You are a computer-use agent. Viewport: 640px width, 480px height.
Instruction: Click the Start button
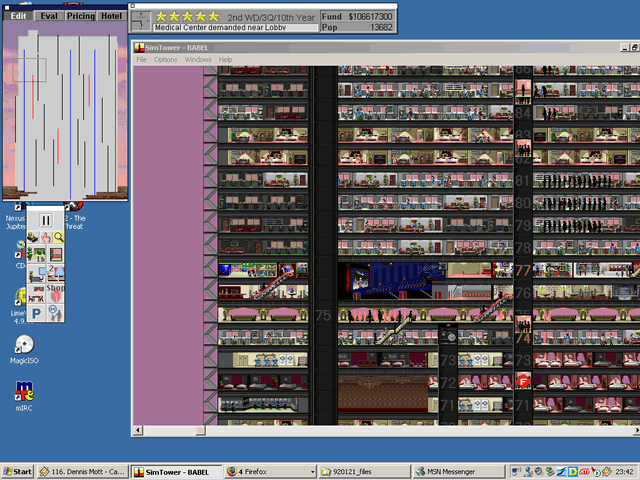(x=17, y=471)
